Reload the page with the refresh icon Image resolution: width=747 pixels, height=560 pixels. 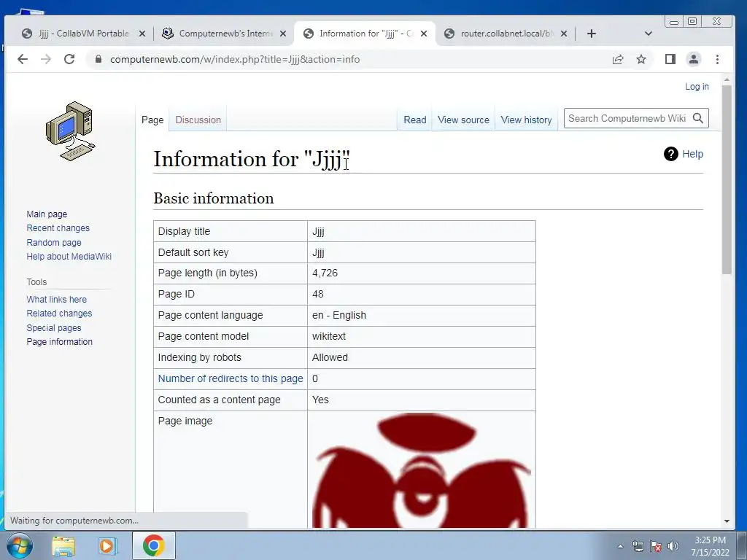pos(69,59)
